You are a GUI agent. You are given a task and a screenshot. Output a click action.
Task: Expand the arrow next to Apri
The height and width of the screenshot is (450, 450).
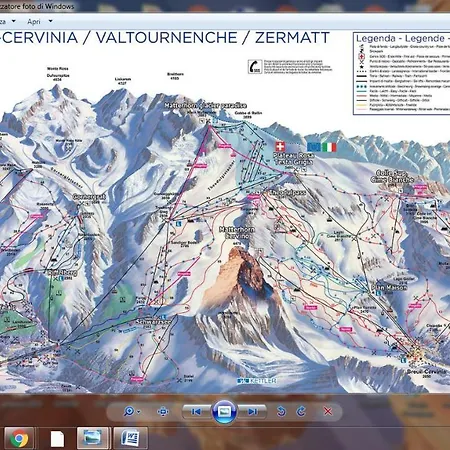51,21
